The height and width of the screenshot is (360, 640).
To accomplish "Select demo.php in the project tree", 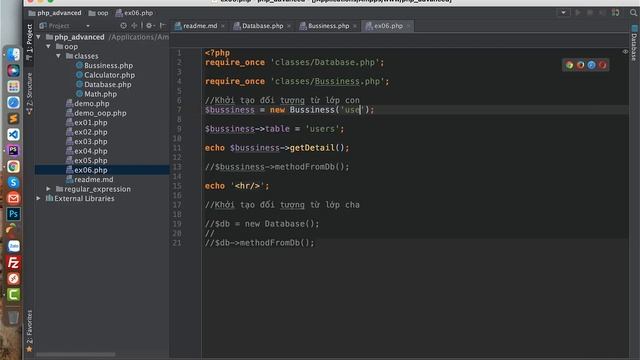I will [88, 104].
